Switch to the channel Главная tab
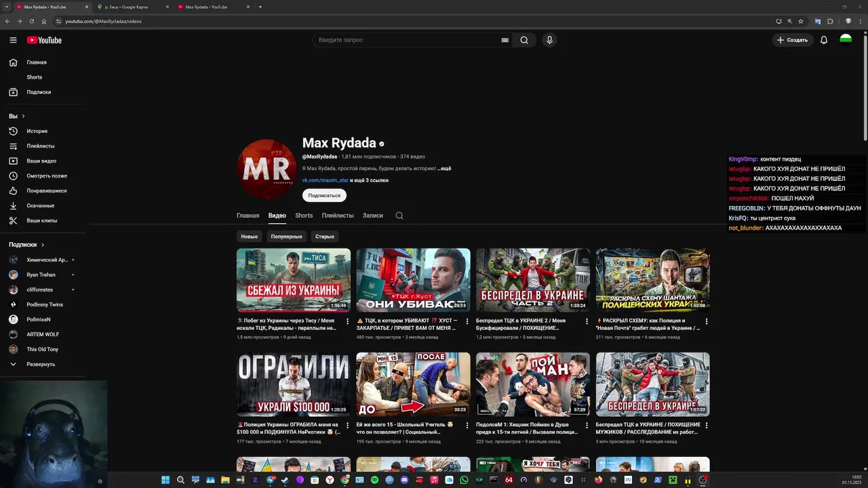Screen dimensions: 868x488 [x=248, y=216]
